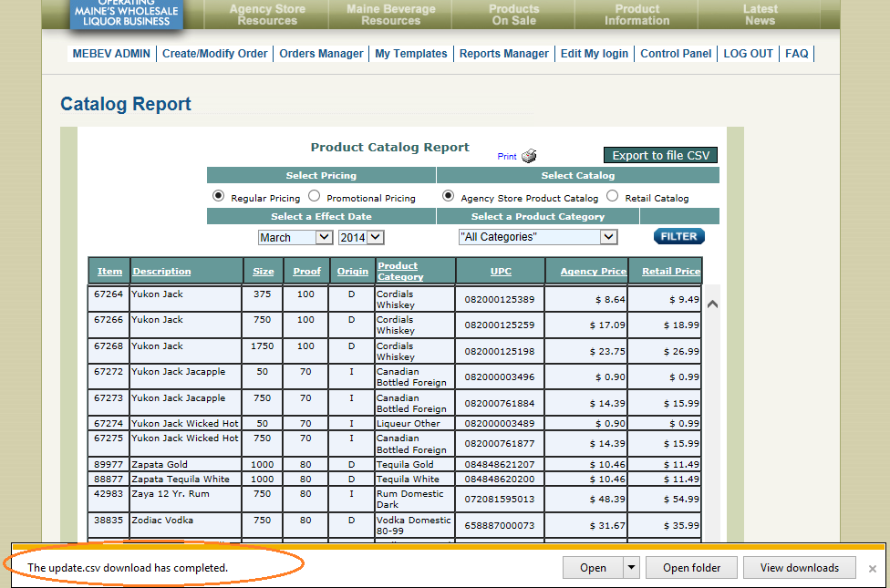Viewport: 890px width, 588px height.
Task: Click UPC 082000125389 cell
Action: (500, 299)
